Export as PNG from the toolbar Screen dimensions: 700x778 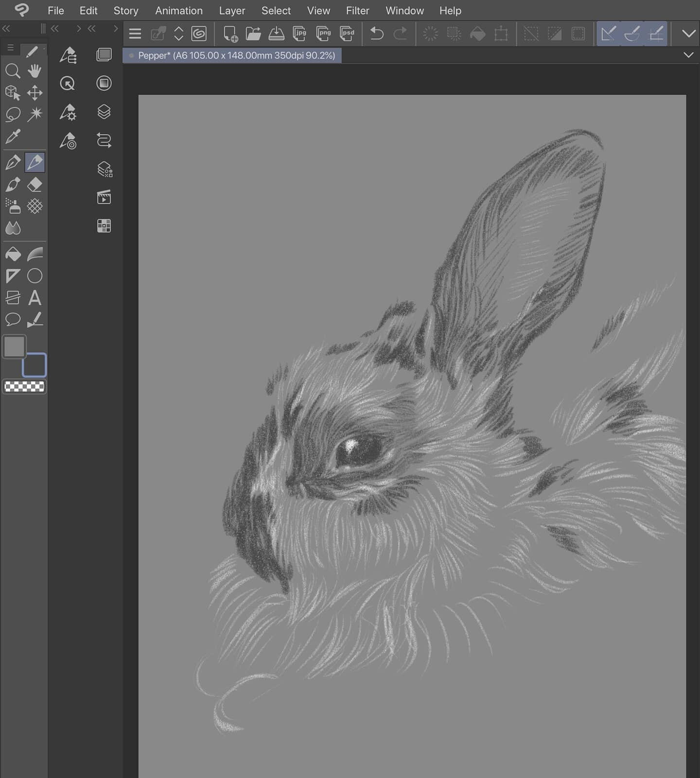[323, 34]
